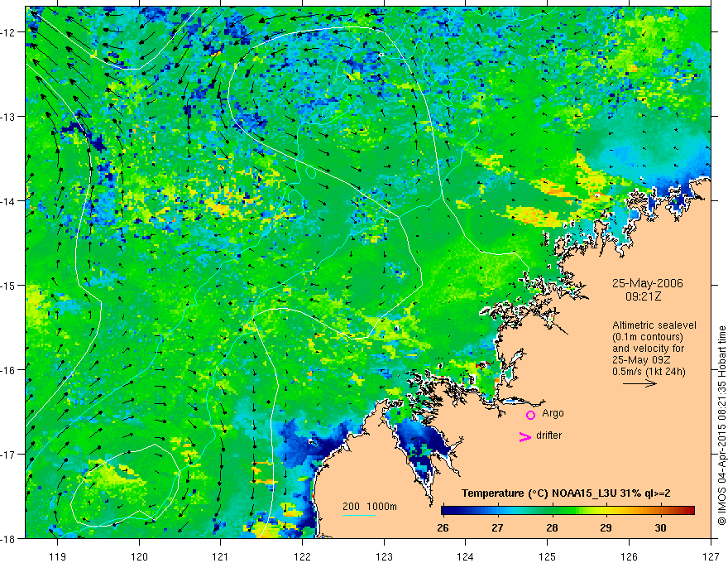Click the latitude axis label "-17"
Screen dimensions: 728x563
coord(9,455)
